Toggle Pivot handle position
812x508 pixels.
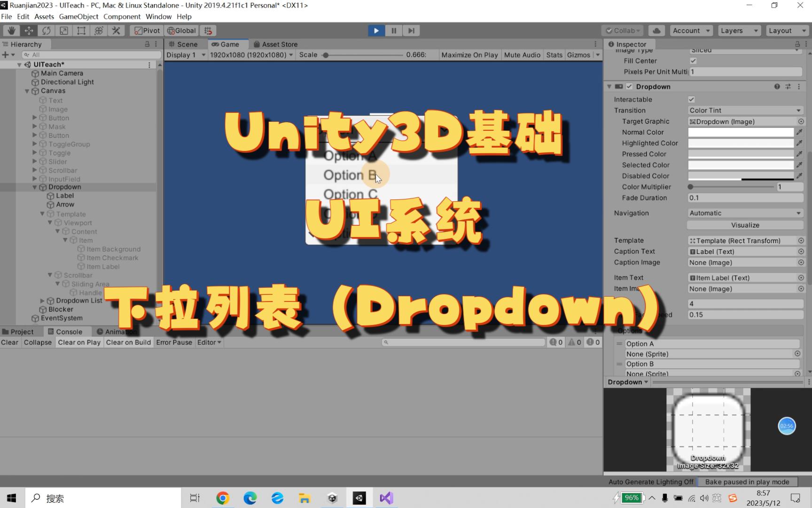pyautogui.click(x=147, y=31)
